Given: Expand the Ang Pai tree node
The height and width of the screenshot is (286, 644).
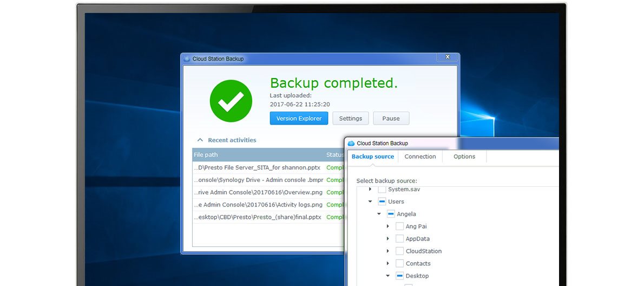Looking at the screenshot, I should tap(387, 226).
